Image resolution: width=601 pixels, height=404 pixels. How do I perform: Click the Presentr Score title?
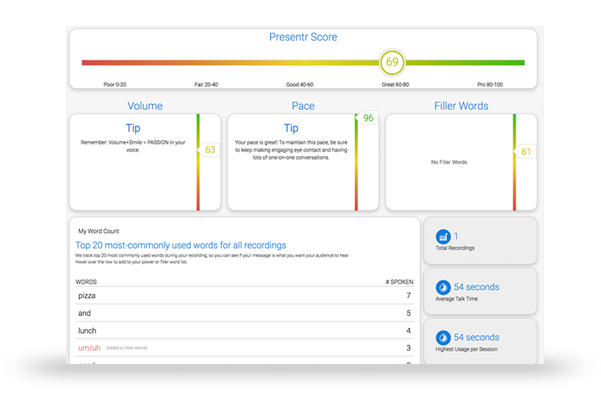coord(302,37)
